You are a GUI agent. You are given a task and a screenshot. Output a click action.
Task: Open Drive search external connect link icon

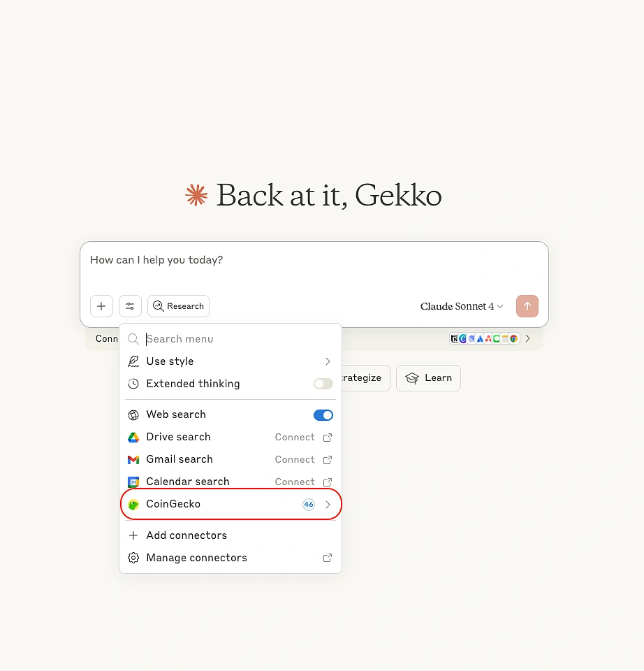(x=328, y=438)
